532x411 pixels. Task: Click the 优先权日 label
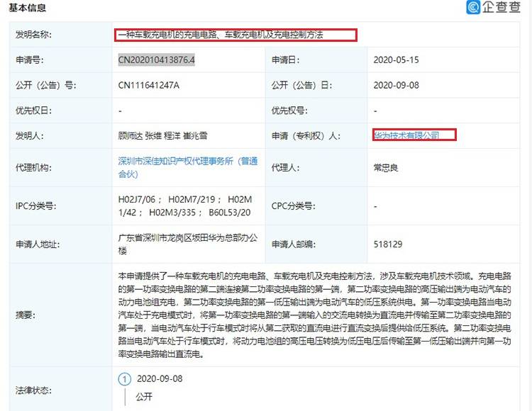[33, 111]
